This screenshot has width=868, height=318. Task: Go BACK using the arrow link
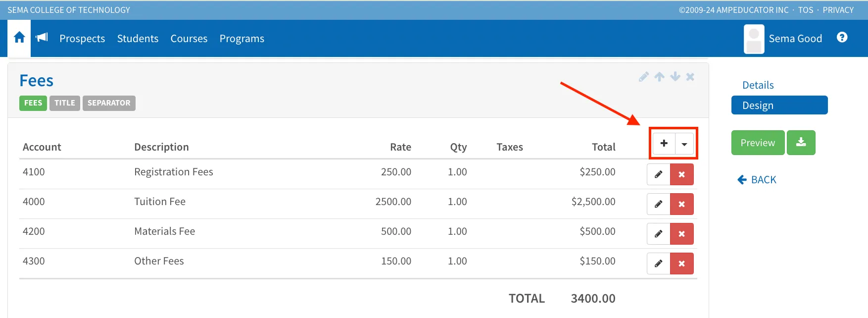(x=757, y=180)
